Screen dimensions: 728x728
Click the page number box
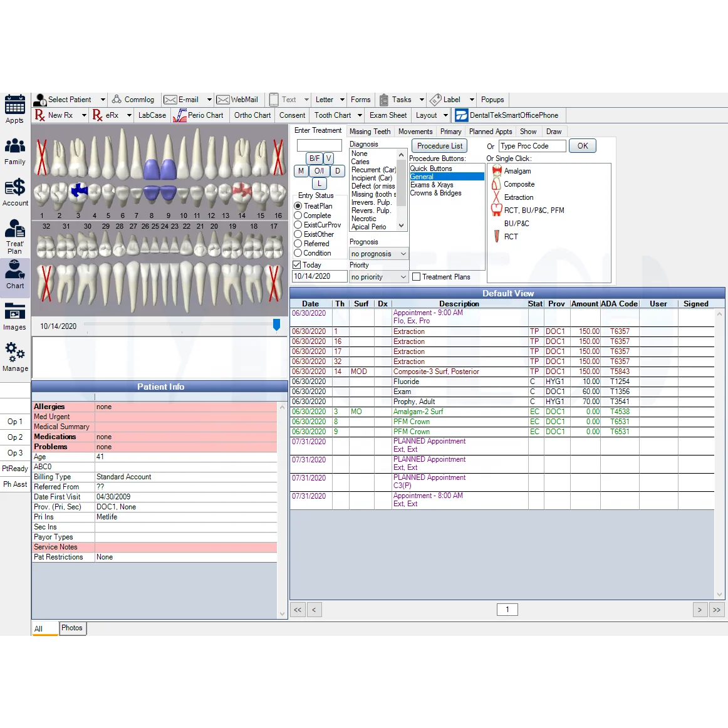[507, 609]
